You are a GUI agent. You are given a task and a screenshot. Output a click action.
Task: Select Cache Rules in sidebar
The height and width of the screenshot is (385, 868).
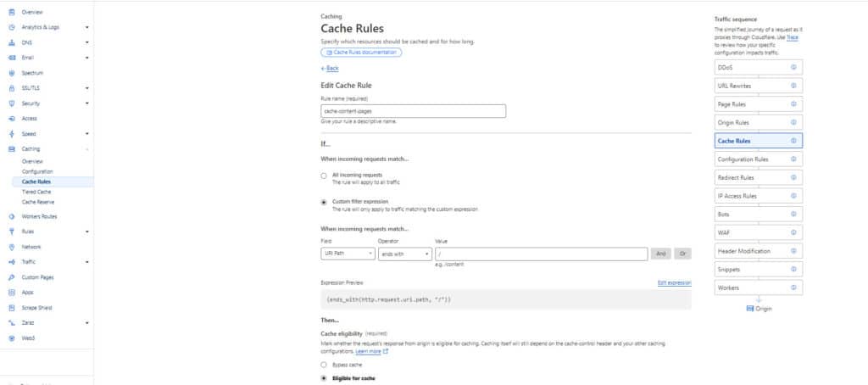36,181
